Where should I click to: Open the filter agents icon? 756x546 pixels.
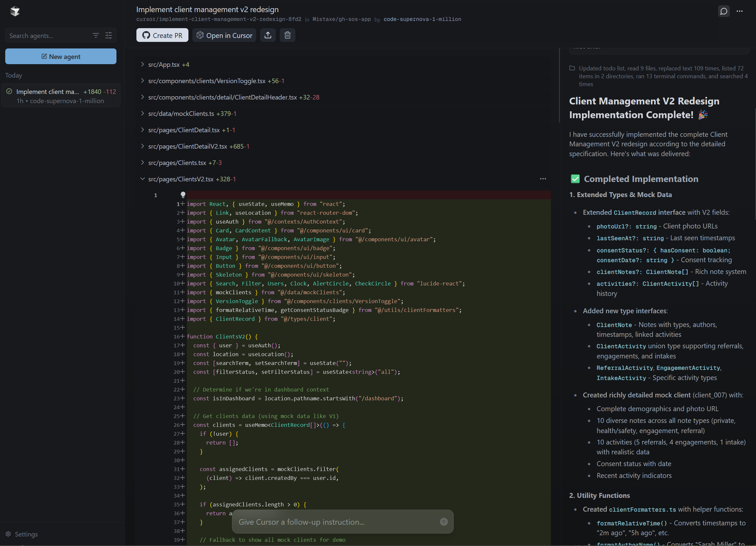pos(96,35)
